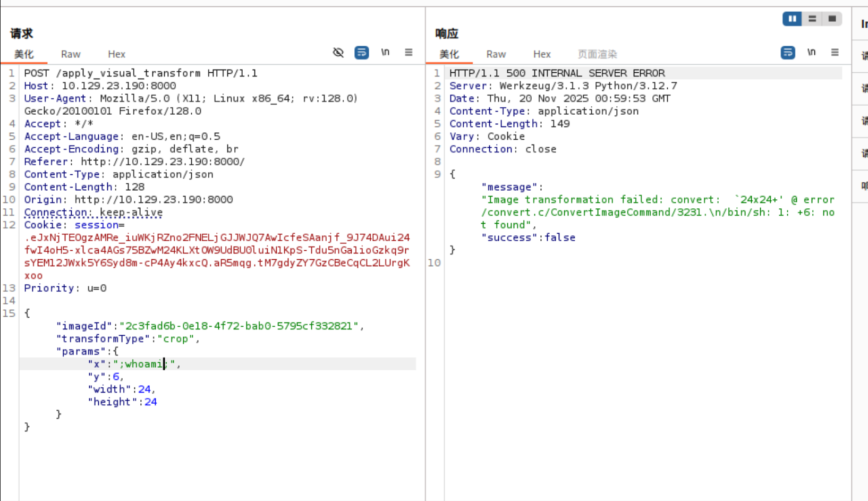Image resolution: width=868 pixels, height=501 pixels.
Task: Click the red session cookie value text
Action: (x=217, y=250)
